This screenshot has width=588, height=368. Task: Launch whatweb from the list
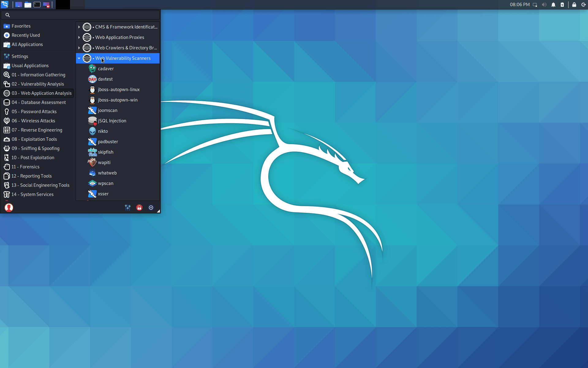92,173
